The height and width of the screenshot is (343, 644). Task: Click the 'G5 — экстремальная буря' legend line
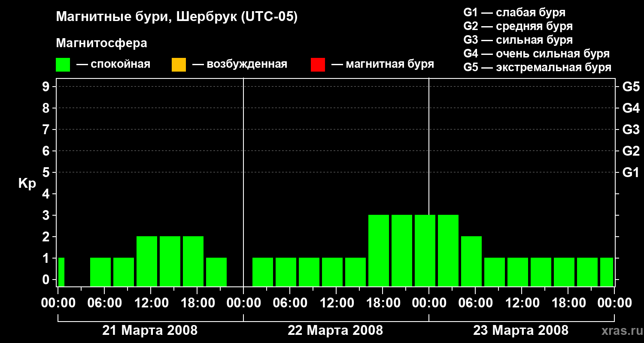pos(538,67)
